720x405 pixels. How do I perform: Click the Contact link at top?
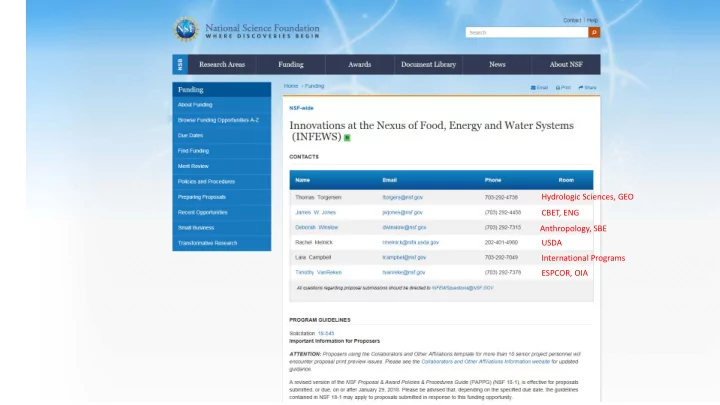(x=572, y=20)
